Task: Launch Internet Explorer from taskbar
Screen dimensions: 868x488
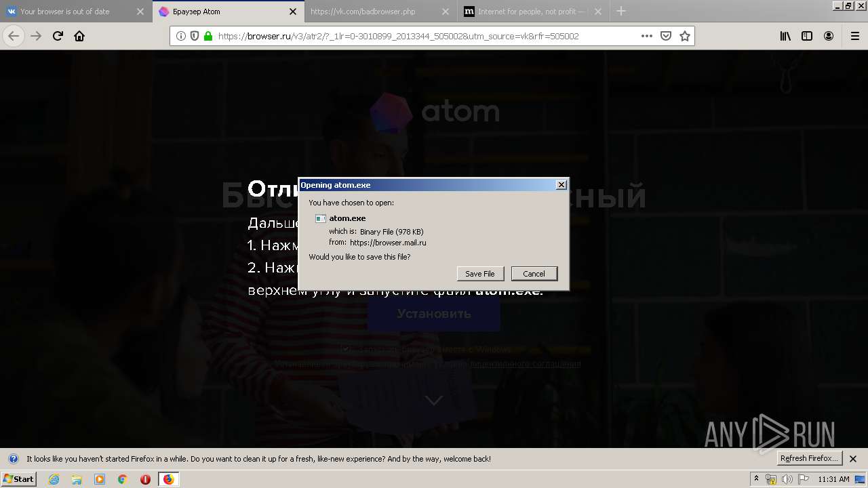Action: (54, 479)
